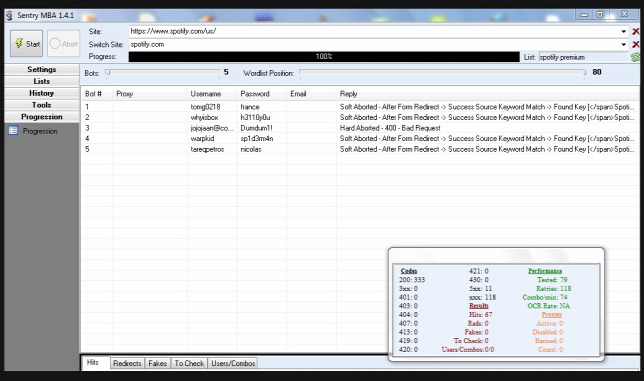Open the Progression sidebar section header

[x=41, y=117]
